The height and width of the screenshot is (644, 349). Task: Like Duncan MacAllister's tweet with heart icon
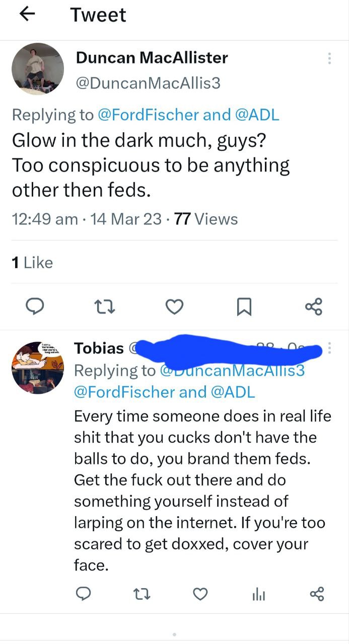[175, 306]
